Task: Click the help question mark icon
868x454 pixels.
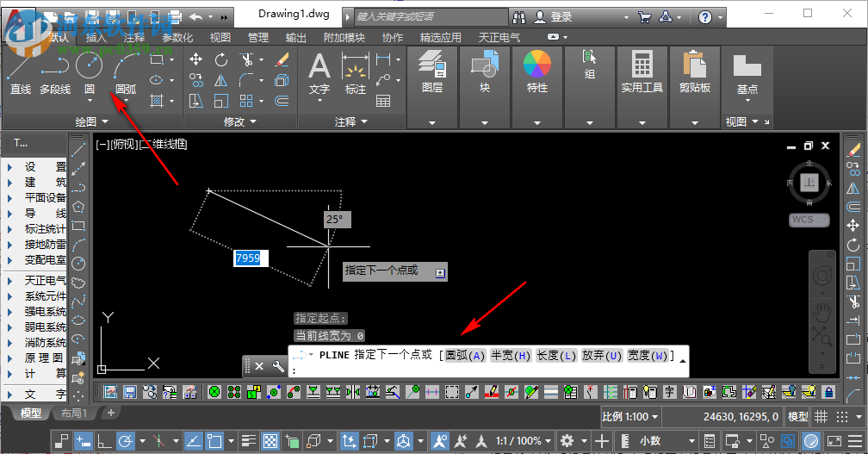Action: (704, 17)
